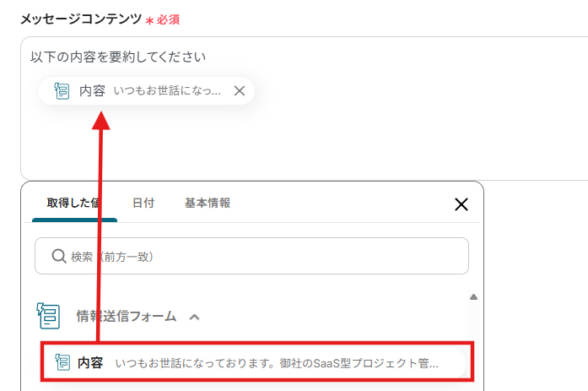Click the small icon beside the 内容 list item
This screenshot has width=588, height=391.
coord(62,362)
